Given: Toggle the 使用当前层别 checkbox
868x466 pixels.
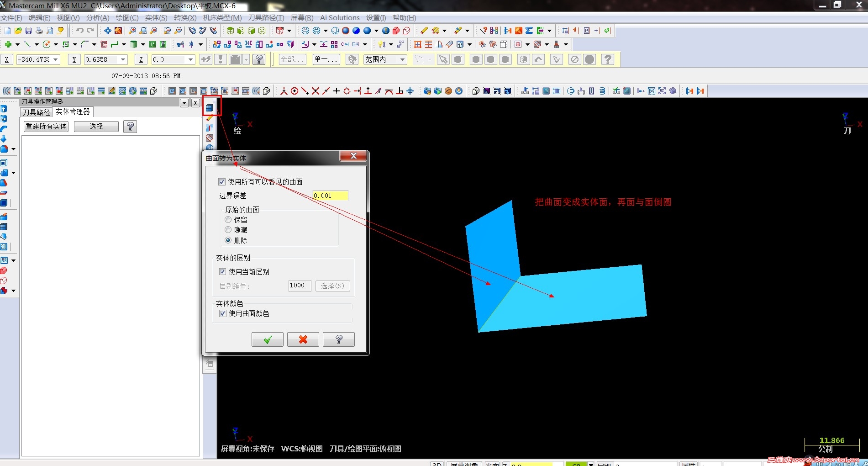Looking at the screenshot, I should coord(223,272).
